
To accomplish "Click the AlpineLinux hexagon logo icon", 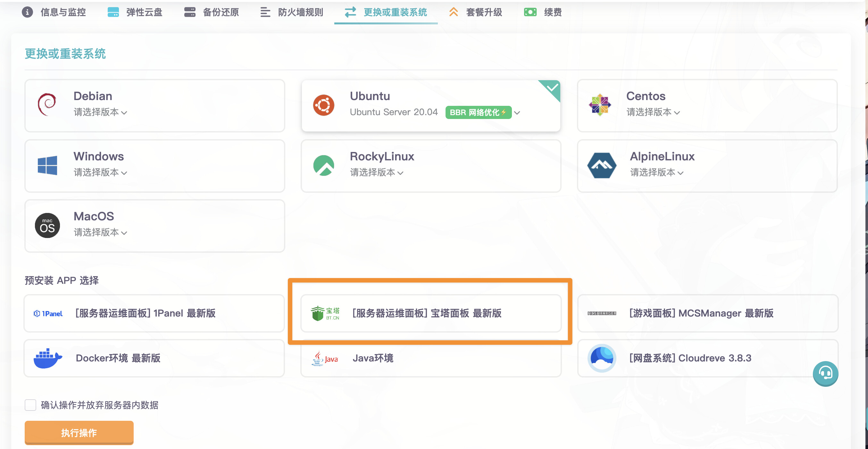I will [602, 165].
